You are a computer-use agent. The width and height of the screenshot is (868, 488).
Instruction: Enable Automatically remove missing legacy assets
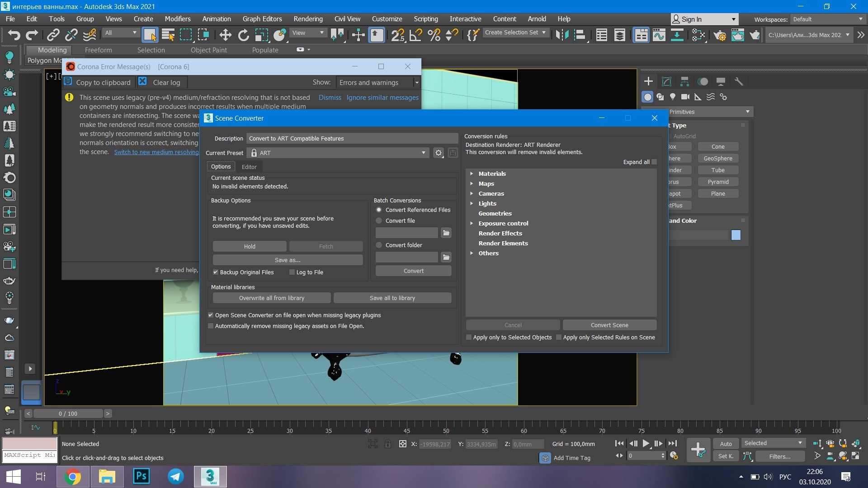tap(211, 326)
